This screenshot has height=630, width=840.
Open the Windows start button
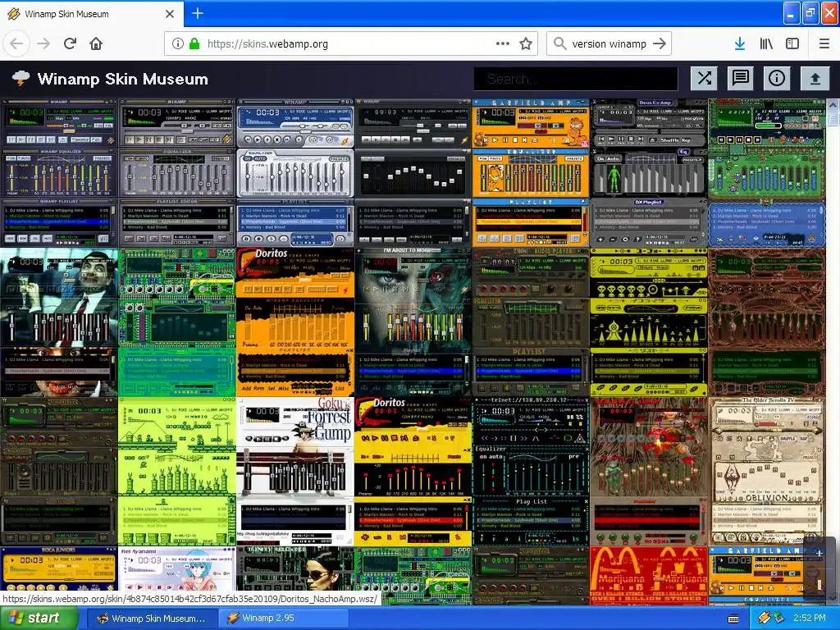coord(39,619)
